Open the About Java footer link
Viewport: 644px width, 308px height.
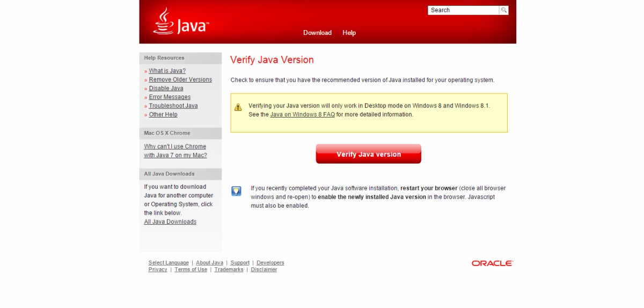209,263
